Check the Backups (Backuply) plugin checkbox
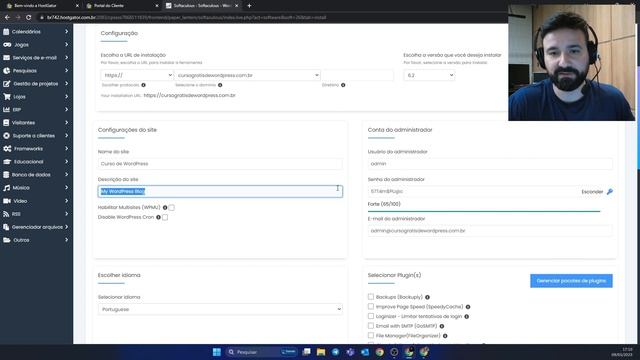This screenshot has width=640, height=360. [x=371, y=297]
